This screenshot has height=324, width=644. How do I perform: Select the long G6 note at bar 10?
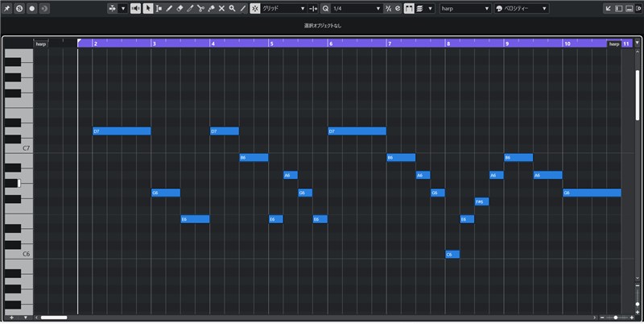pos(592,193)
